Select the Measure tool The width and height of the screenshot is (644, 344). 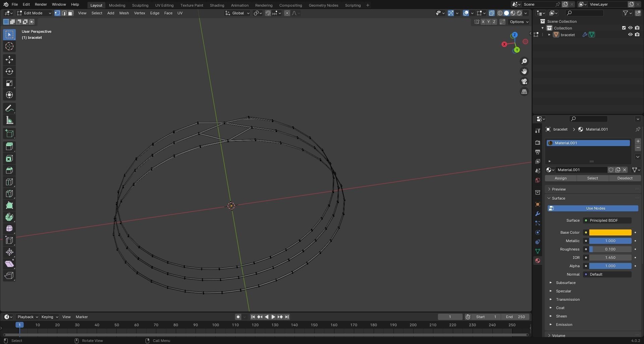(x=9, y=120)
